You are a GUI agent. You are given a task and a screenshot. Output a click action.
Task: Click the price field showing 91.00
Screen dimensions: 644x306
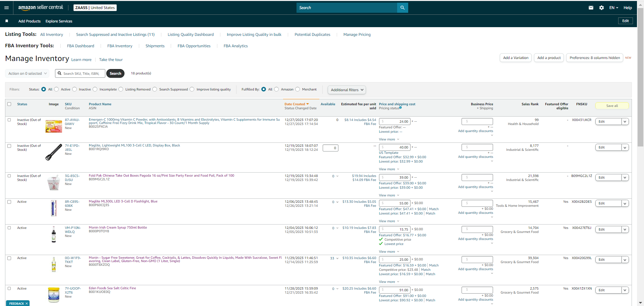395,290
